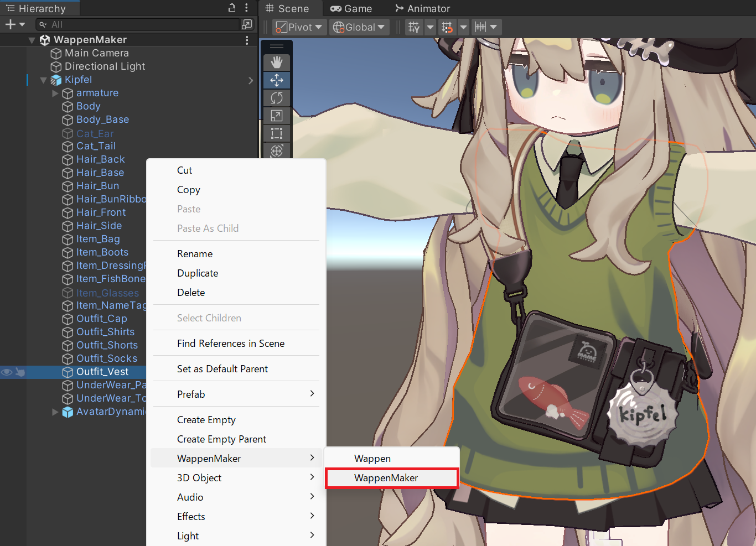756x546 pixels.
Task: Select the Cat_Tail object
Action: tap(96, 146)
